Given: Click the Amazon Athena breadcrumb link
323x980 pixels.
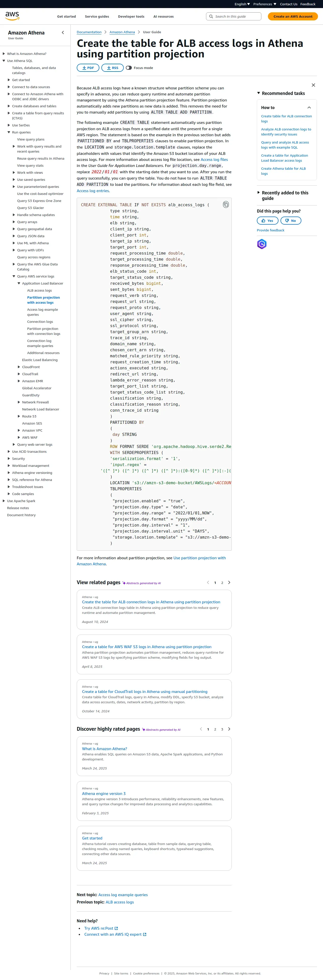Looking at the screenshot, I should [x=122, y=32].
